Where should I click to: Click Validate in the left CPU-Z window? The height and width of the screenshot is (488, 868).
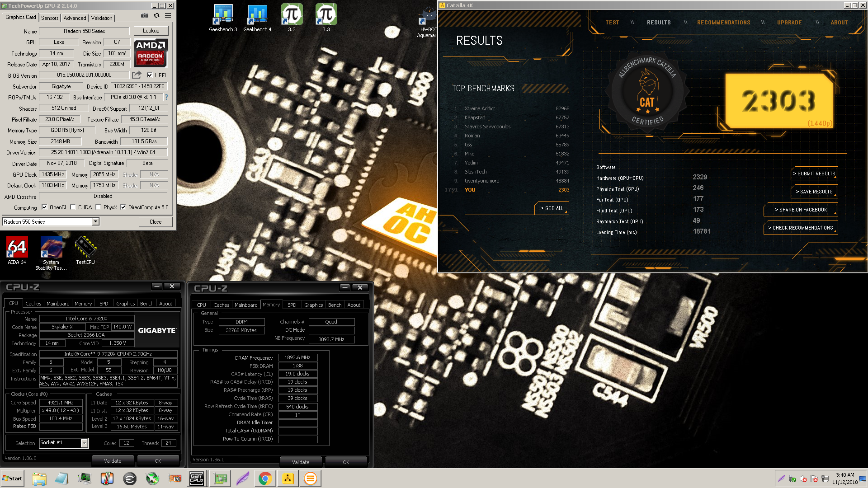(113, 461)
